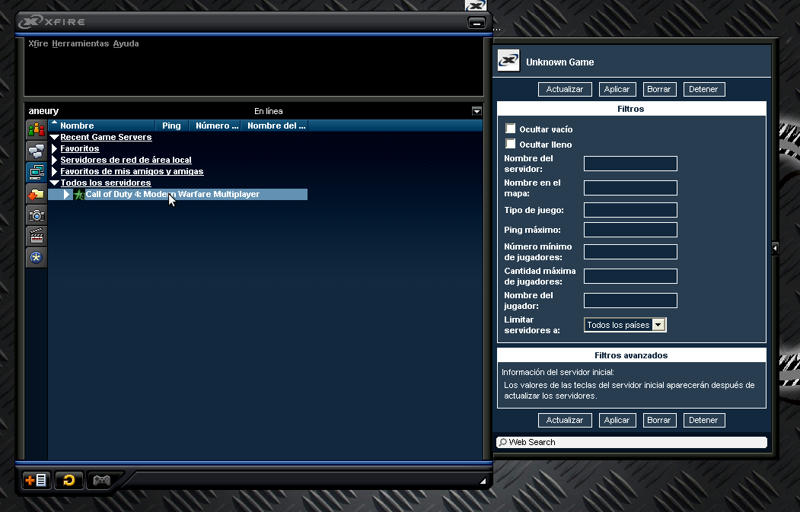800x512 pixels.
Task: Click the resize grip in bottom corner
Action: tap(483, 480)
